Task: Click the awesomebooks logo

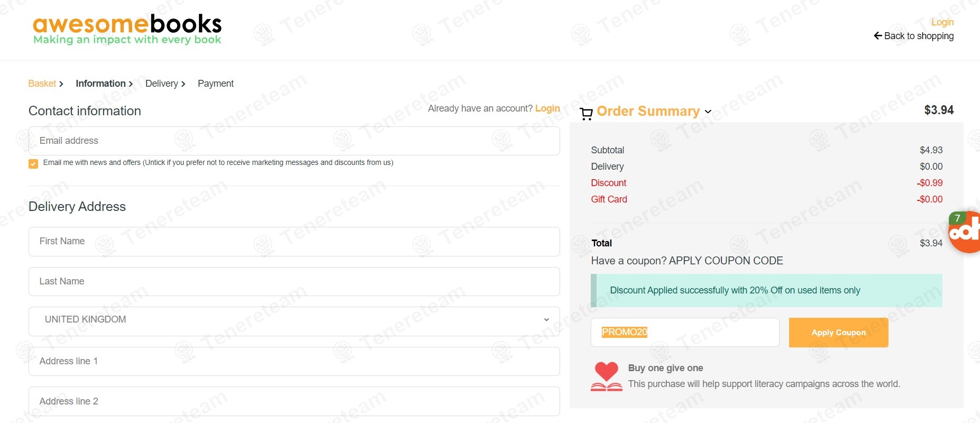Action: [127, 30]
